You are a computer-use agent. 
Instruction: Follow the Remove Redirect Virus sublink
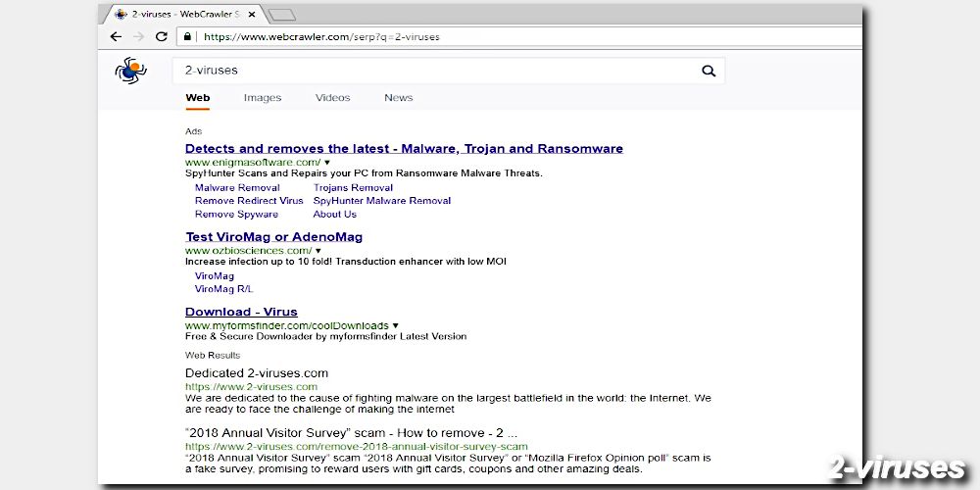249,201
